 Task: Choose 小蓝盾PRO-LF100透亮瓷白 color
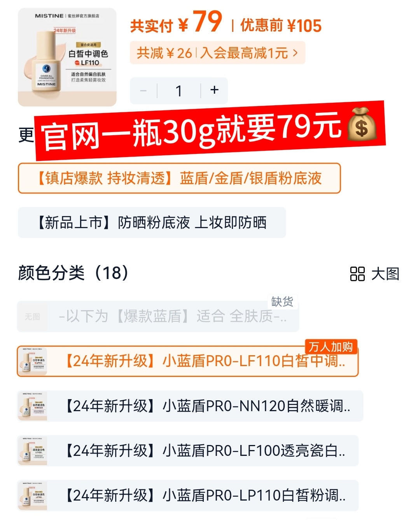tap(187, 451)
